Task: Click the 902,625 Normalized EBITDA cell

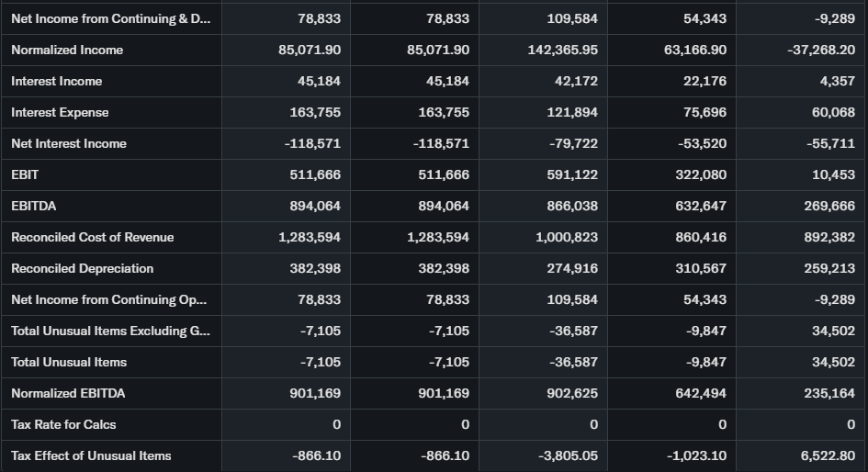Action: point(571,393)
